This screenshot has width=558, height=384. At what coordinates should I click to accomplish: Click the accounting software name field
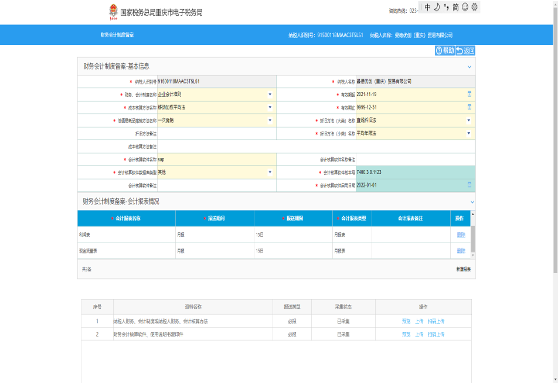(216, 159)
